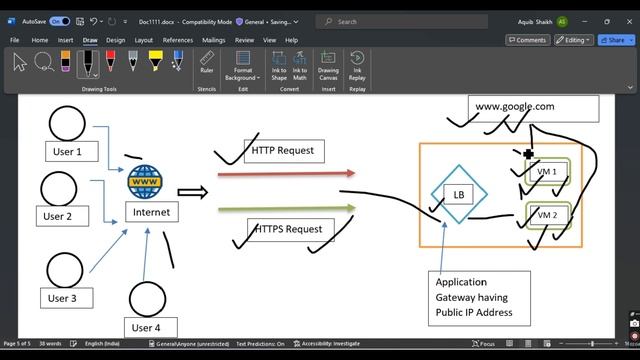640x360 pixels.
Task: Insert a Drawing Canvas
Action: click(x=328, y=66)
